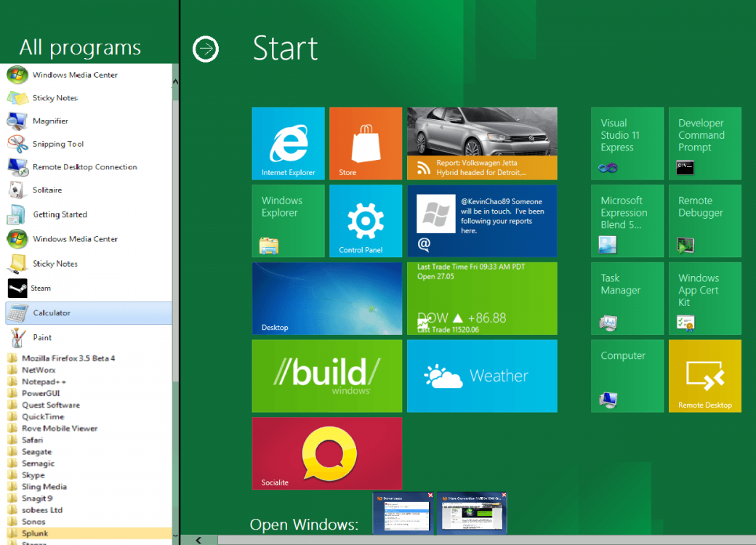
Task: Open the Store tile
Action: click(366, 143)
